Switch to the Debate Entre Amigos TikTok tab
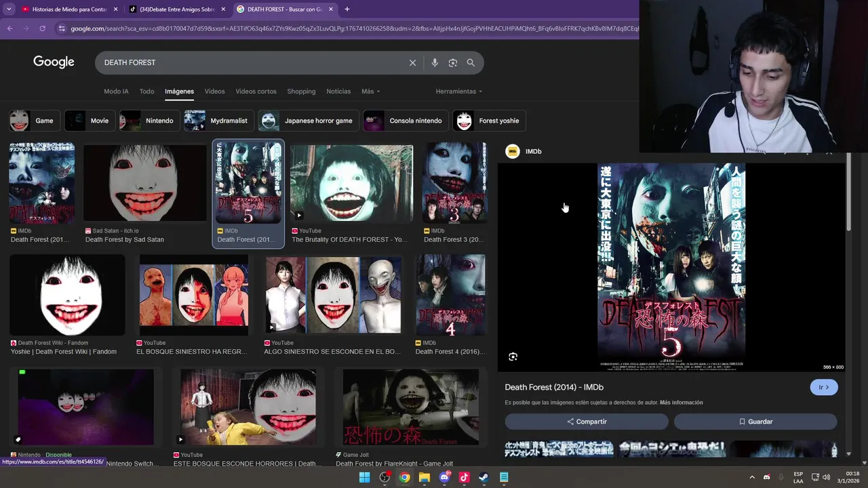 coord(178,9)
